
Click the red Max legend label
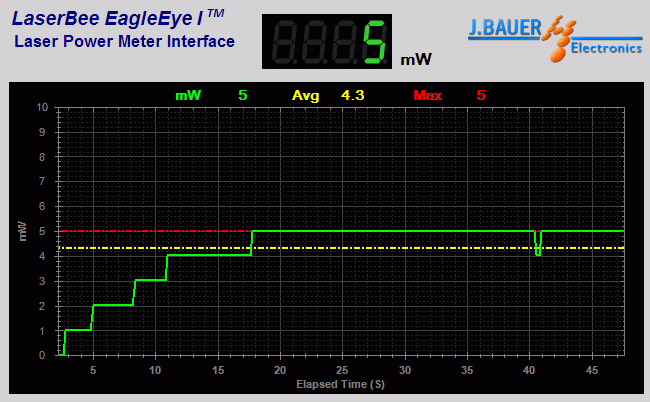428,96
